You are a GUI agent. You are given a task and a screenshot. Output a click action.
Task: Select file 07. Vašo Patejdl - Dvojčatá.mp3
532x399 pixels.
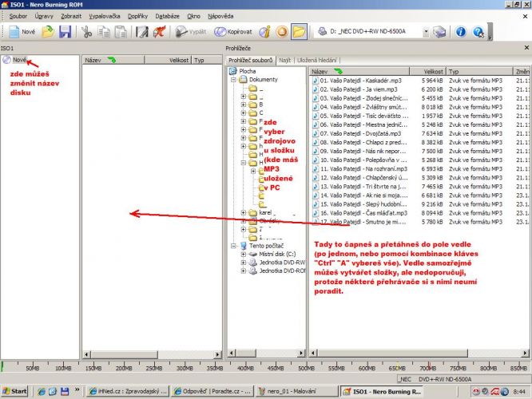pos(360,133)
